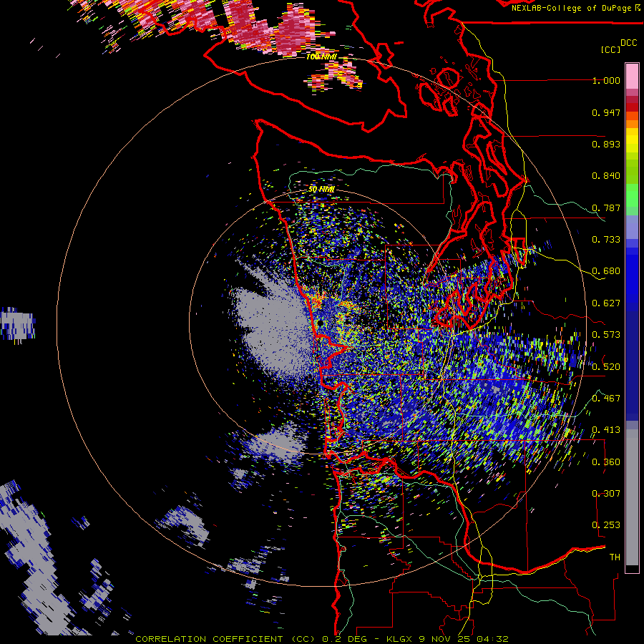Select the 0.840 legend value
Image resolution: width=644 pixels, height=644 pixels.
click(606, 176)
